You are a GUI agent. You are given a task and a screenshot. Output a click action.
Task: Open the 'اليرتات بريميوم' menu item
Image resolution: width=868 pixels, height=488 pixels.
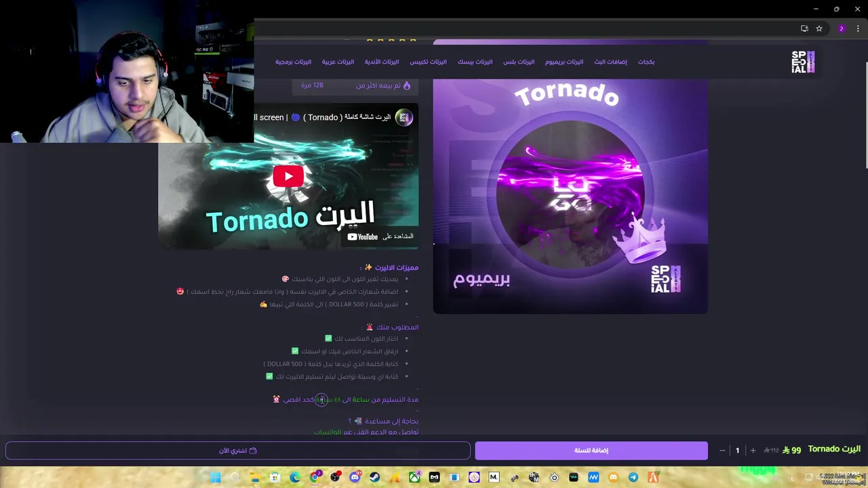pyautogui.click(x=564, y=62)
